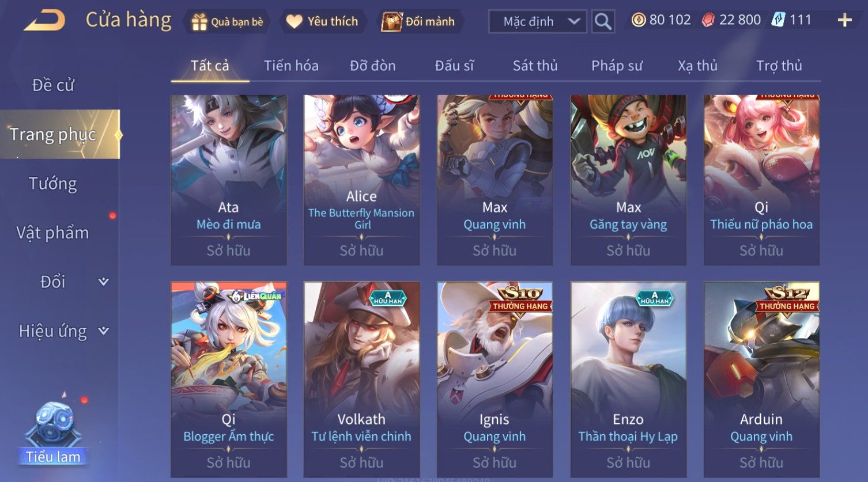The height and width of the screenshot is (482, 868).
Task: Go back using the return arrow icon
Action: pos(44,21)
